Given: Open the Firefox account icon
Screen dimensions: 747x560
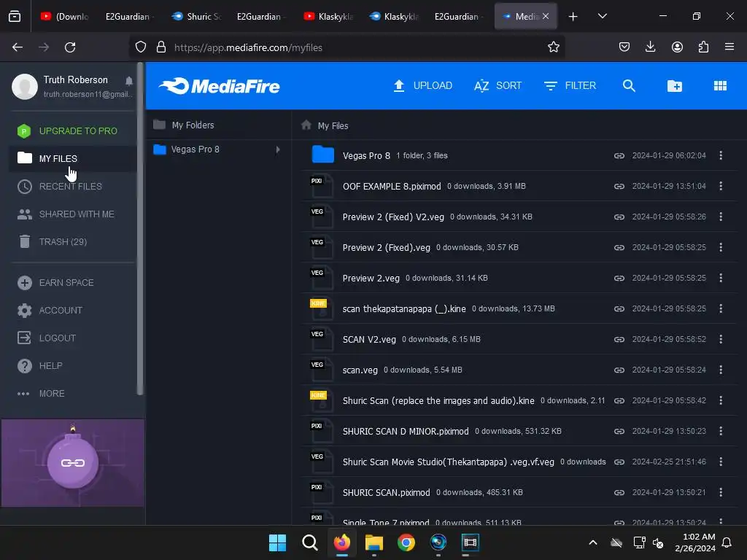Looking at the screenshot, I should coord(677,47).
